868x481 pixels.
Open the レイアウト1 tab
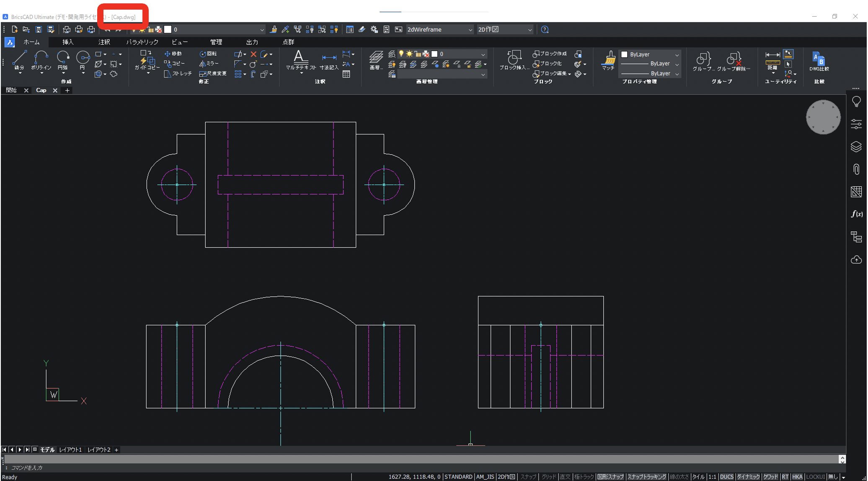[71, 449]
